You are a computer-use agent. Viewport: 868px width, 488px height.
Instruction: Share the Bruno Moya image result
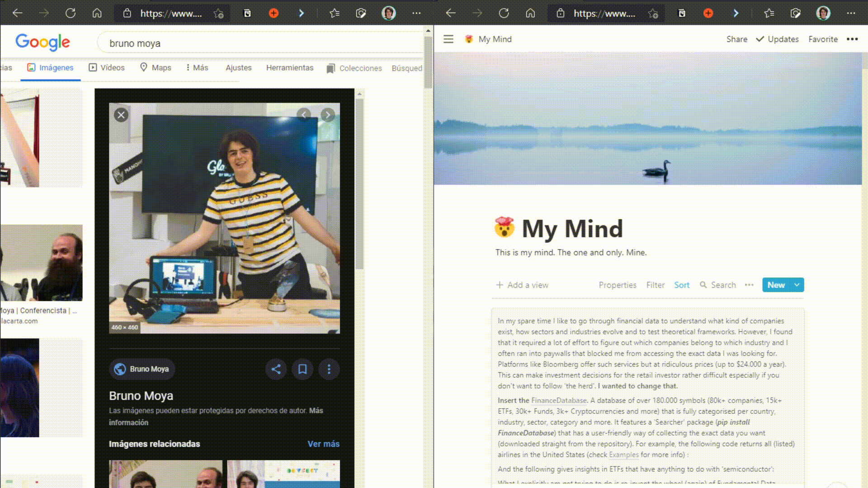point(276,369)
